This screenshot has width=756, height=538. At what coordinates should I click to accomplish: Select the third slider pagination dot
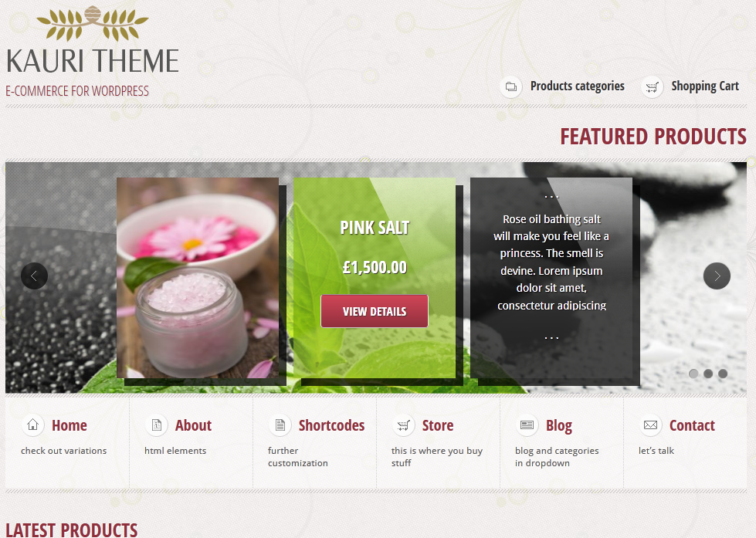722,374
